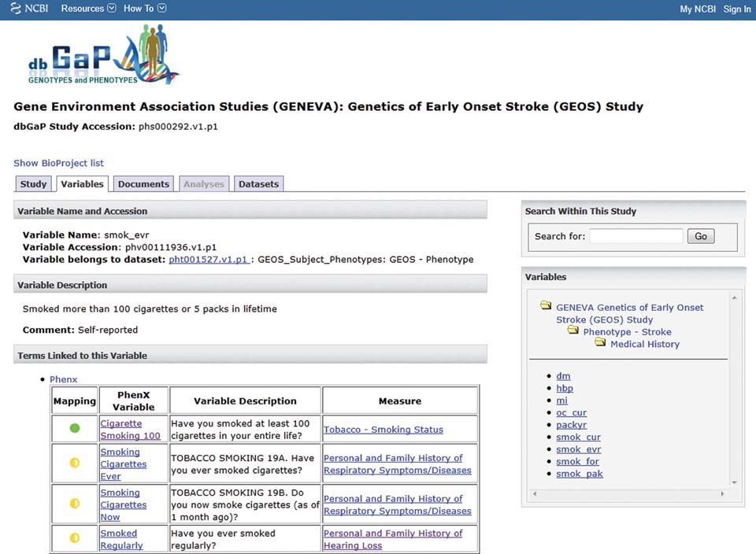The image size is (756, 554).
Task: Open Tobacco - Smoking Status measure link
Action: (x=384, y=429)
